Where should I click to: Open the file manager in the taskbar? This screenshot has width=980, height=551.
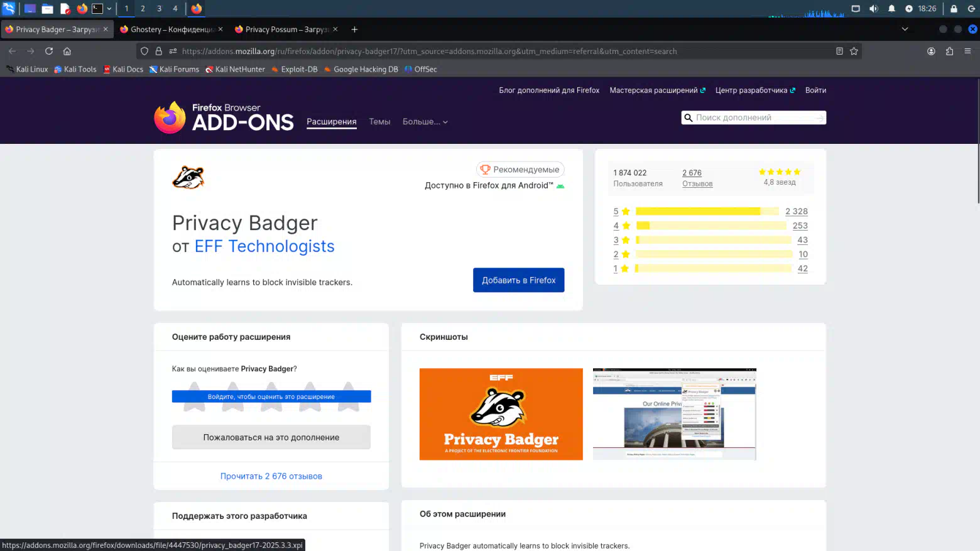47,9
